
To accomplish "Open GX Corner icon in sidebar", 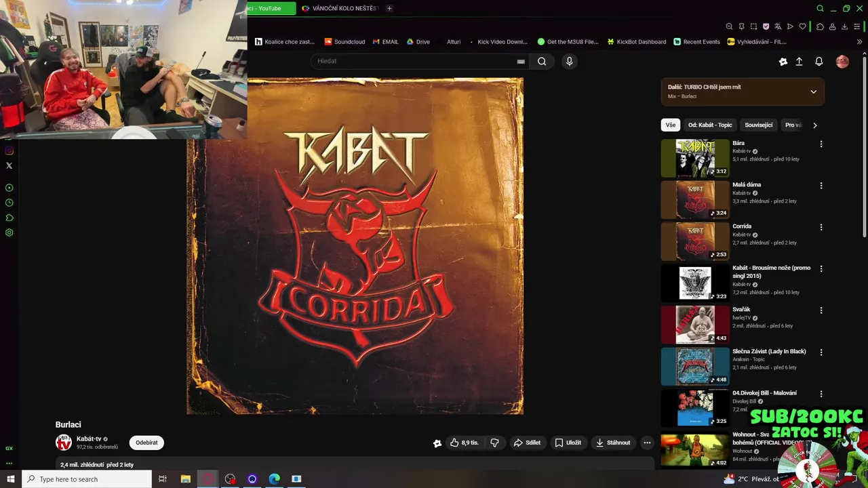I will [9, 448].
